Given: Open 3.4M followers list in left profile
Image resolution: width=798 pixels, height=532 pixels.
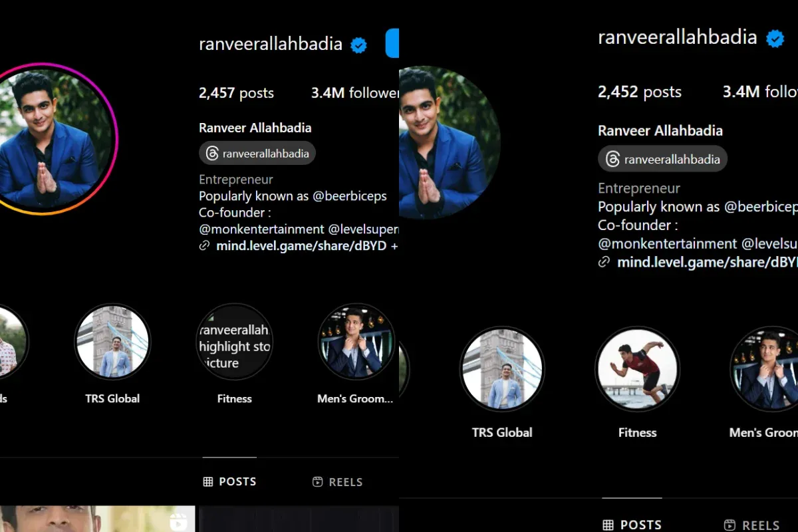Looking at the screenshot, I should tap(355, 93).
